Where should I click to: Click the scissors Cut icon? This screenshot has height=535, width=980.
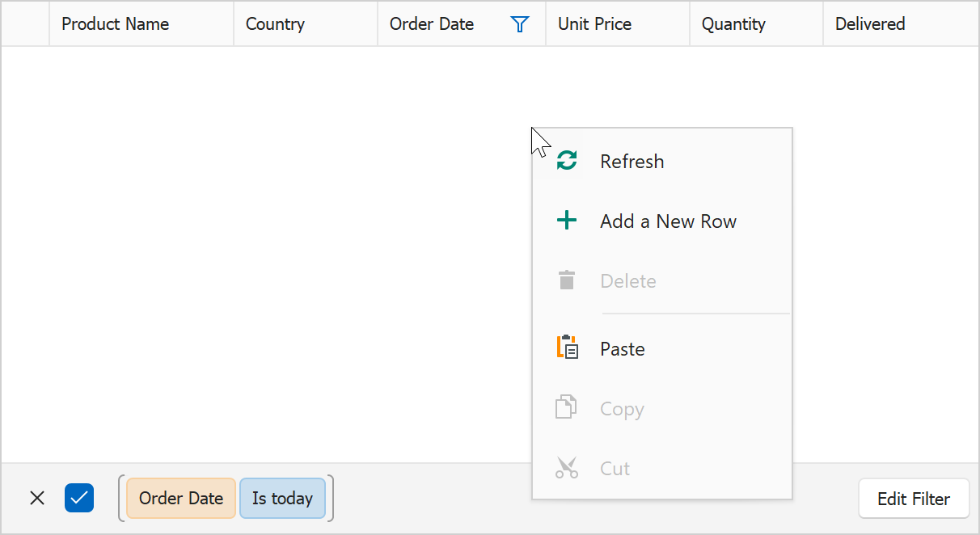tap(567, 468)
